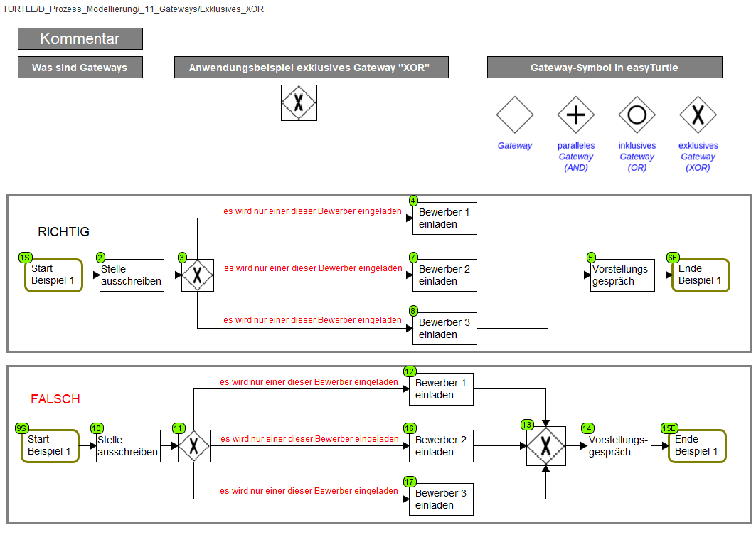Image resolution: width=756 pixels, height=550 pixels.
Task: Click red flow label leading to task 12
Action: 309,382
